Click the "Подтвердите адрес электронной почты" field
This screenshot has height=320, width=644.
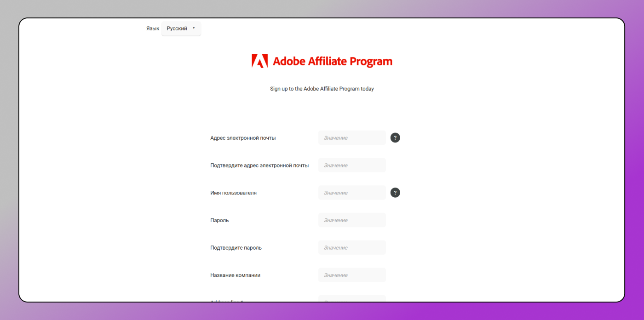[352, 165]
